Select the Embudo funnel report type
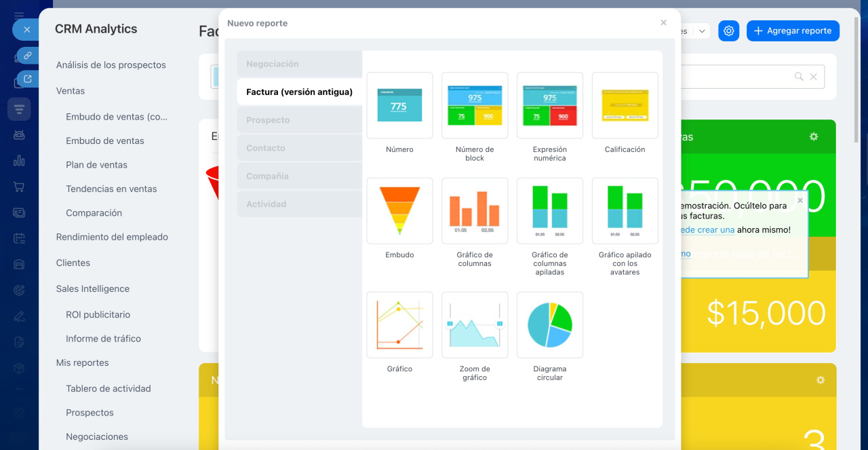The image size is (868, 450). pos(399,211)
